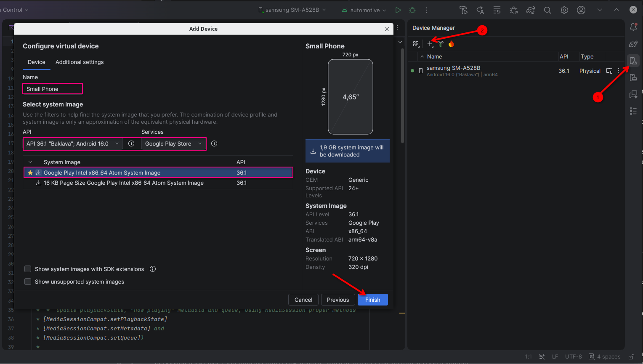The width and height of the screenshot is (643, 364).
Task: Click editor chevron below tab options
Action: coord(400,42)
